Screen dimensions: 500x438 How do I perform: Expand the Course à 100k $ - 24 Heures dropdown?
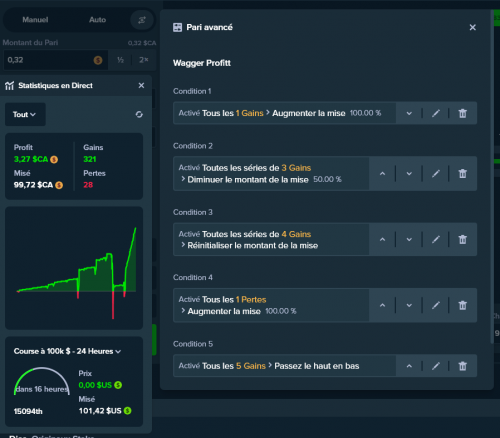coord(67,351)
